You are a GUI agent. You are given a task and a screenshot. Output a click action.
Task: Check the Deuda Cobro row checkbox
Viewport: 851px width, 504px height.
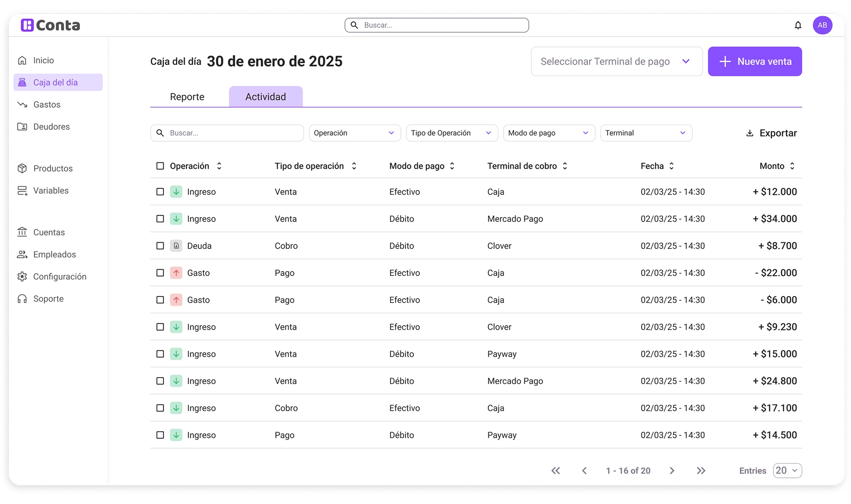click(160, 246)
